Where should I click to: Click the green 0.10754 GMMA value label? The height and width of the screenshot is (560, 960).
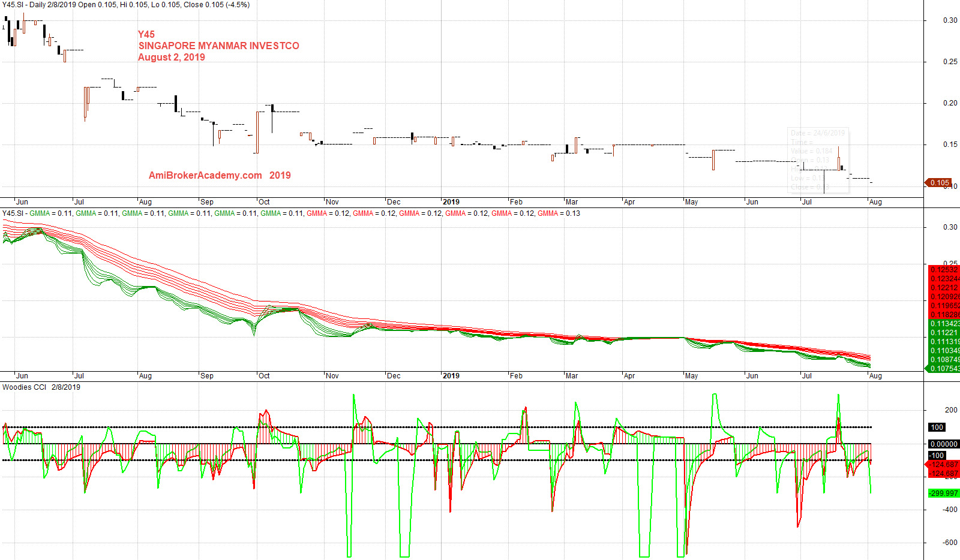[944, 368]
